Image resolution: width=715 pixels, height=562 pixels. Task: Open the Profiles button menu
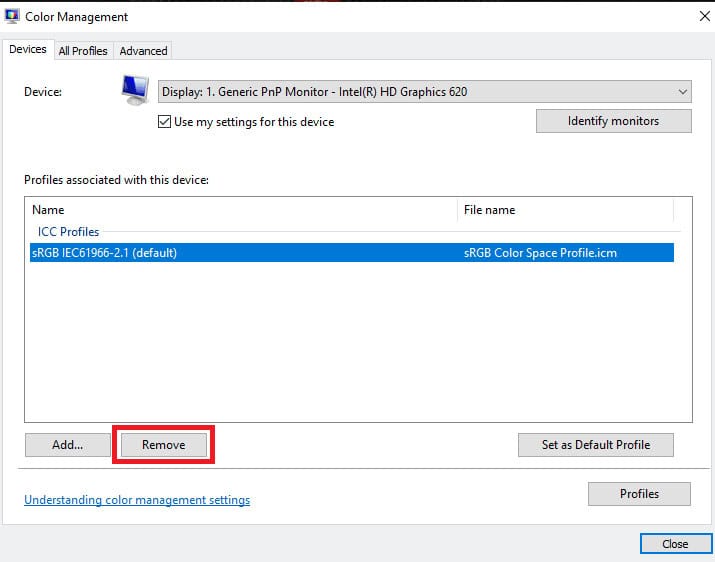pos(639,494)
